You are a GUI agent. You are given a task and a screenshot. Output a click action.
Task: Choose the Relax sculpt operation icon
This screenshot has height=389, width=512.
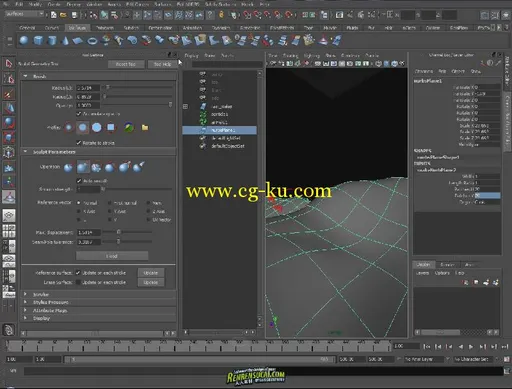[110, 167]
